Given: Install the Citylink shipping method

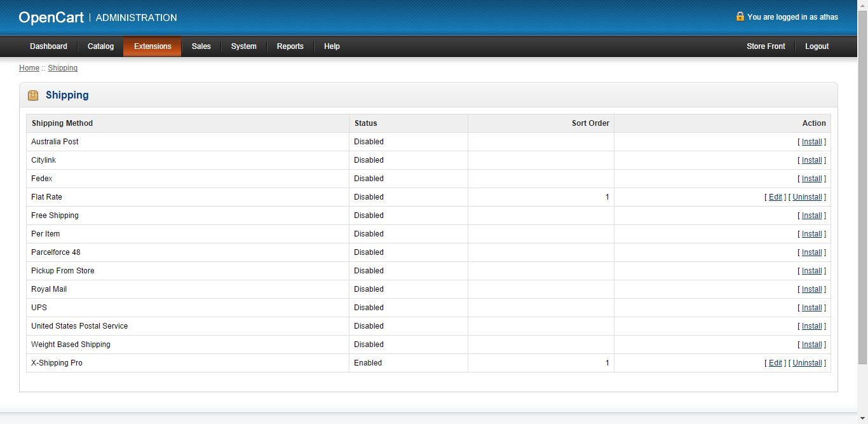Looking at the screenshot, I should (812, 160).
